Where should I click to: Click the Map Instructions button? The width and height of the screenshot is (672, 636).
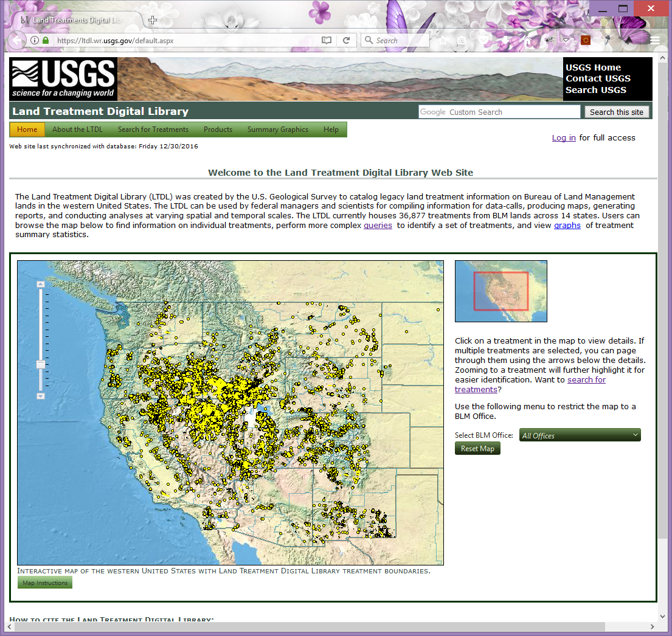click(45, 583)
